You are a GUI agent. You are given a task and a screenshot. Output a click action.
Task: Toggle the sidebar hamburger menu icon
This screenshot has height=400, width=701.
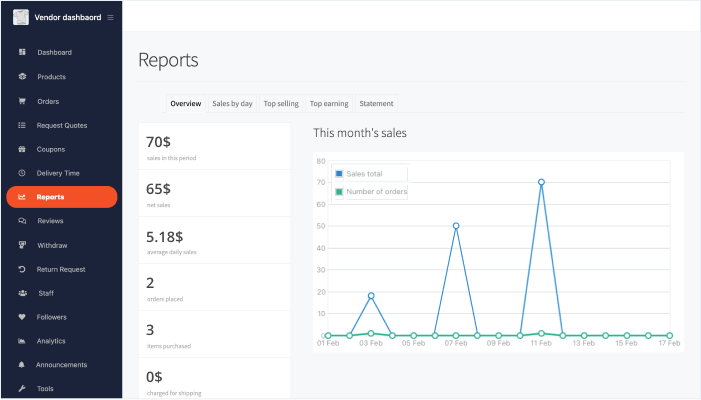(x=110, y=17)
